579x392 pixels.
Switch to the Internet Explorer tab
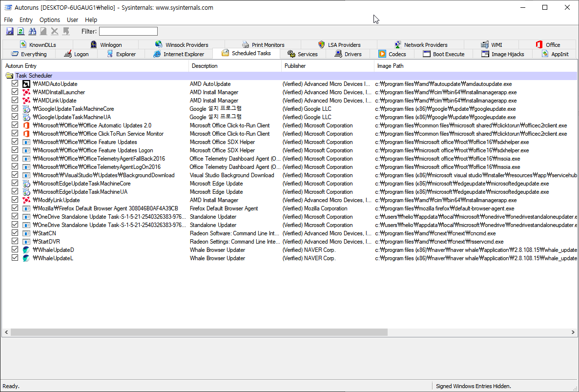tap(179, 54)
